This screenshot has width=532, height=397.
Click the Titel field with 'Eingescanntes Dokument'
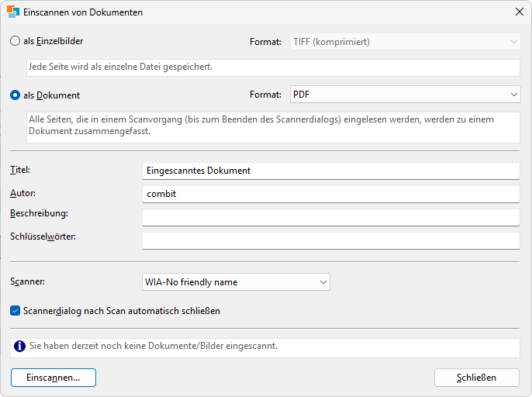point(330,171)
